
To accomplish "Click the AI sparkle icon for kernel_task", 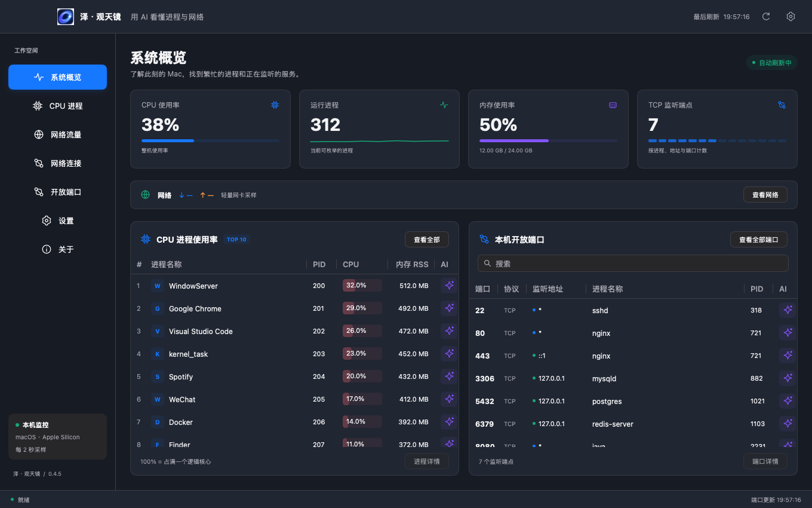I will tap(449, 354).
